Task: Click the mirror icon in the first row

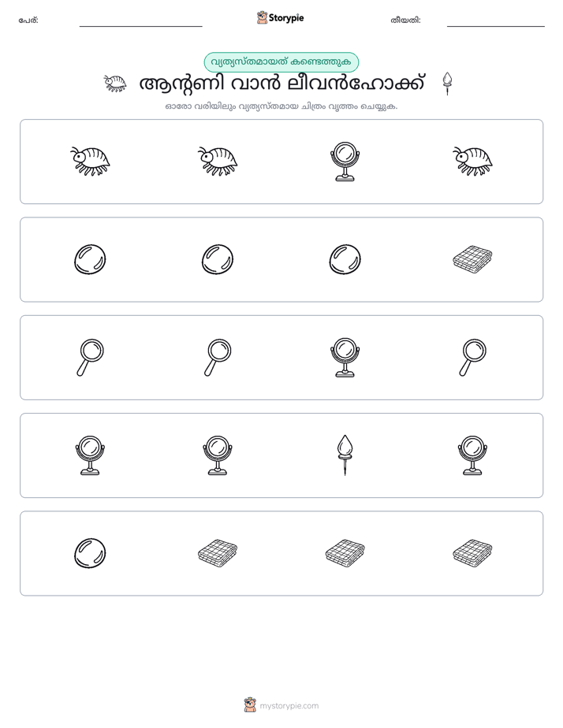Action: [x=345, y=162]
